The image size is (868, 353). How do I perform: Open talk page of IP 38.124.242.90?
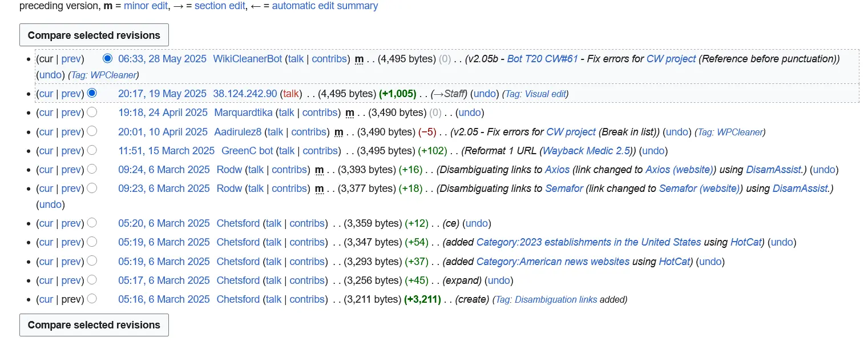(291, 94)
